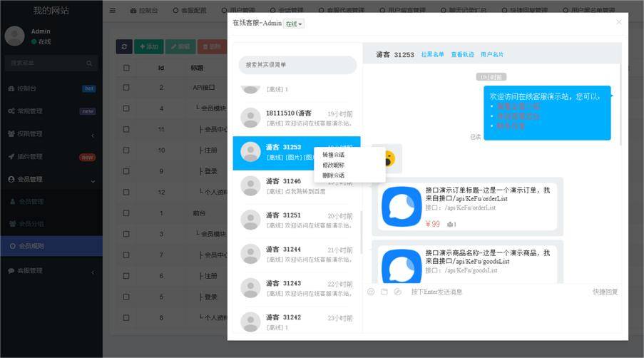Screen dimensions: 644x358
Task: Click the goods card title text
Action: pyautogui.click(x=488, y=257)
